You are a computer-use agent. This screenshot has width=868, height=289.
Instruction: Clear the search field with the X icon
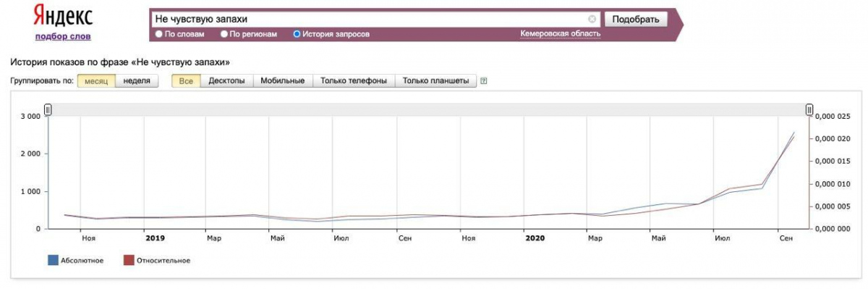pos(592,20)
